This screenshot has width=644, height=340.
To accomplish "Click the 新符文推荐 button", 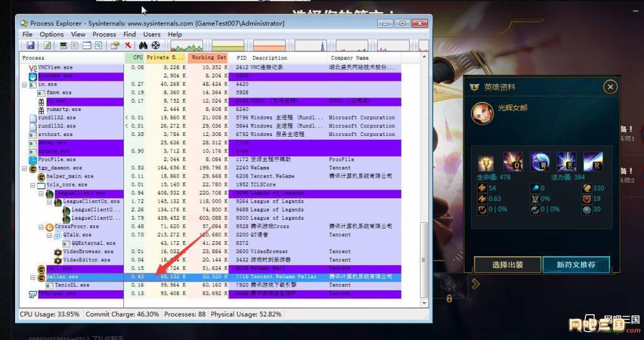I will tap(576, 265).
